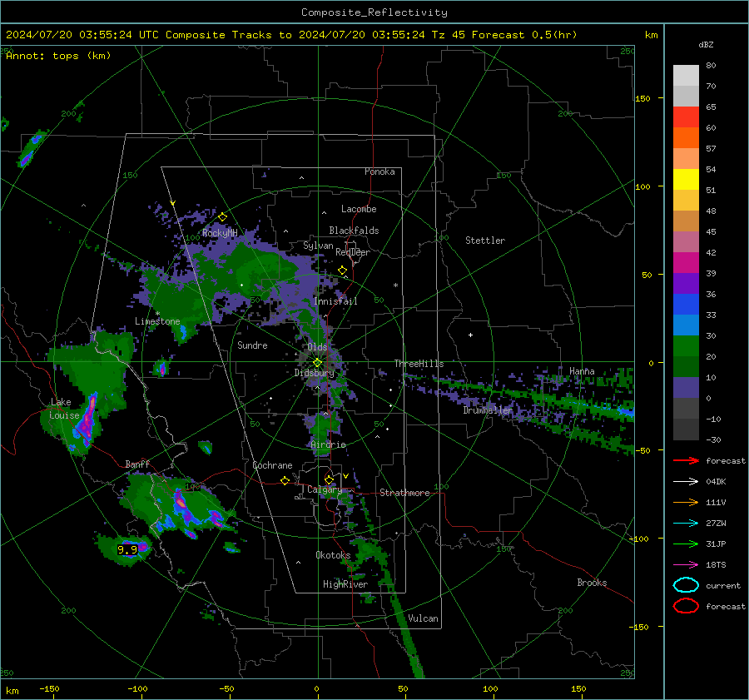The image size is (749, 700).
Task: Click the Drumheller label
Action: coord(488,410)
